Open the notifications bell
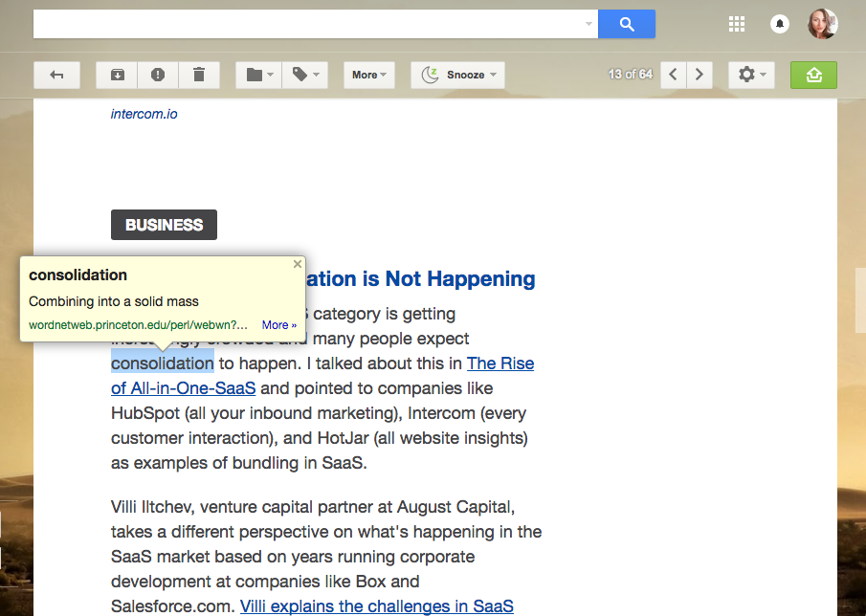This screenshot has height=616, width=866. pyautogui.click(x=779, y=24)
